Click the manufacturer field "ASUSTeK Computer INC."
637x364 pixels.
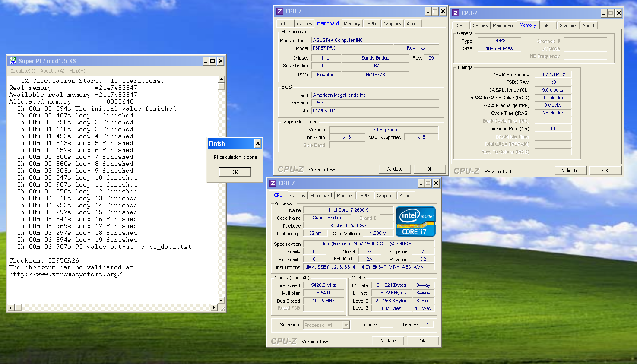[x=375, y=40]
